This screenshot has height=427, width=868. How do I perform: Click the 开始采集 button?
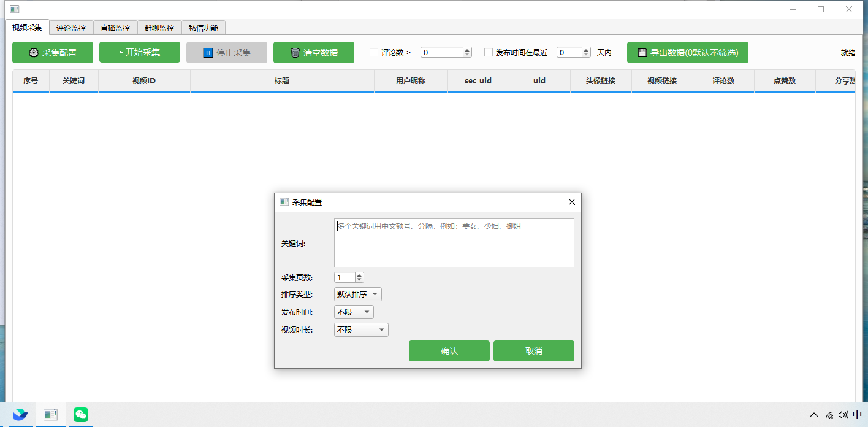140,52
